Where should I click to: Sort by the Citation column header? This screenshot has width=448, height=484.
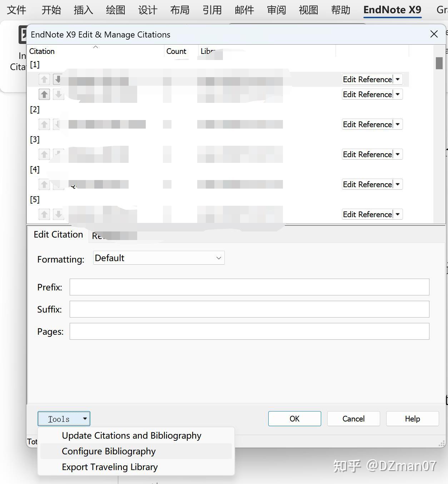tap(95, 51)
